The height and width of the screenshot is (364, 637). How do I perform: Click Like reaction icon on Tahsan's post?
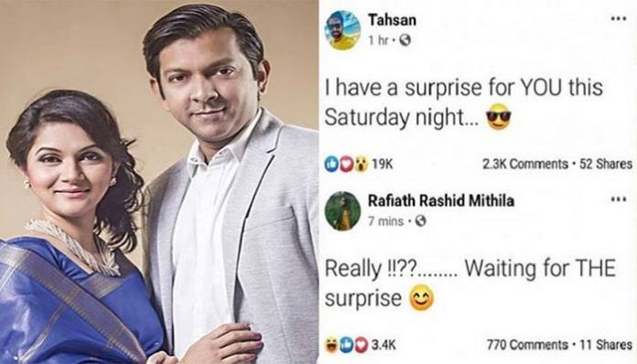330,164
